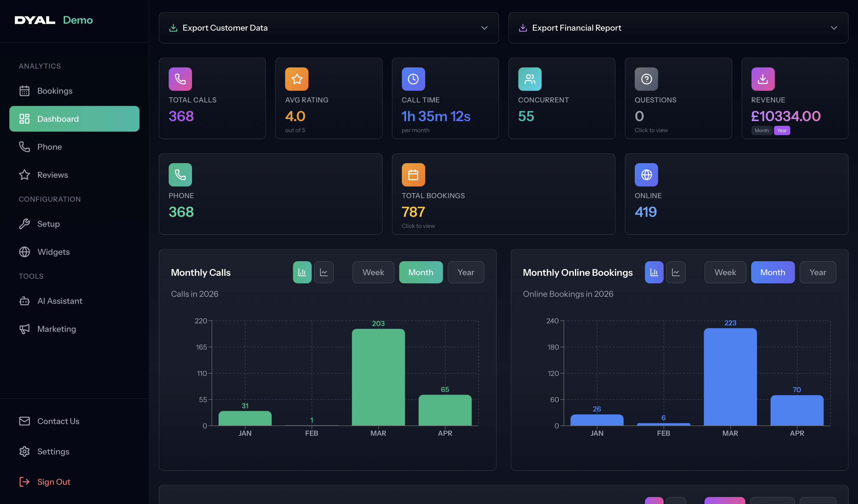The image size is (858, 504).
Task: Show Online Bookings by Week
Action: point(725,273)
